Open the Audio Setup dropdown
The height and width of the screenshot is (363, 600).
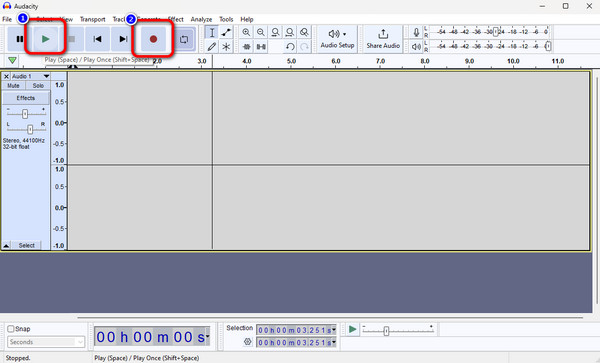337,39
